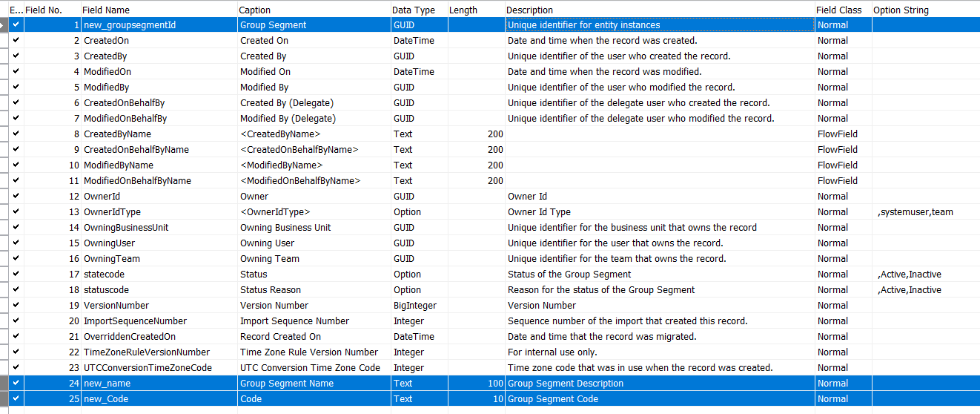The image size is (980, 414).
Task: Click the Option String column header
Action: click(901, 10)
